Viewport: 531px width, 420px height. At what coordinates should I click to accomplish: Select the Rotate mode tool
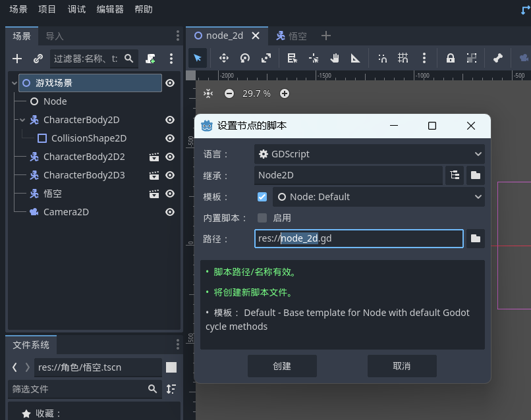(245, 58)
